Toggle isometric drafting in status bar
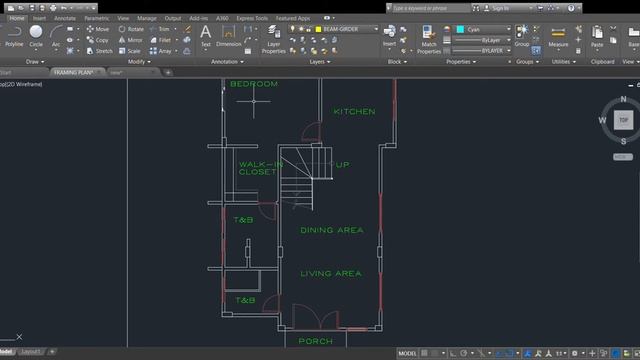 (481, 353)
